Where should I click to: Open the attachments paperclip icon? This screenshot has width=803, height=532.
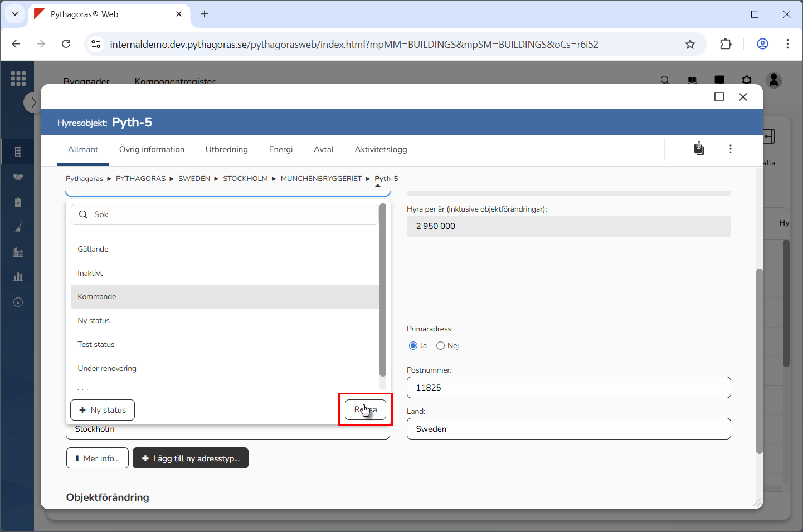pos(699,149)
